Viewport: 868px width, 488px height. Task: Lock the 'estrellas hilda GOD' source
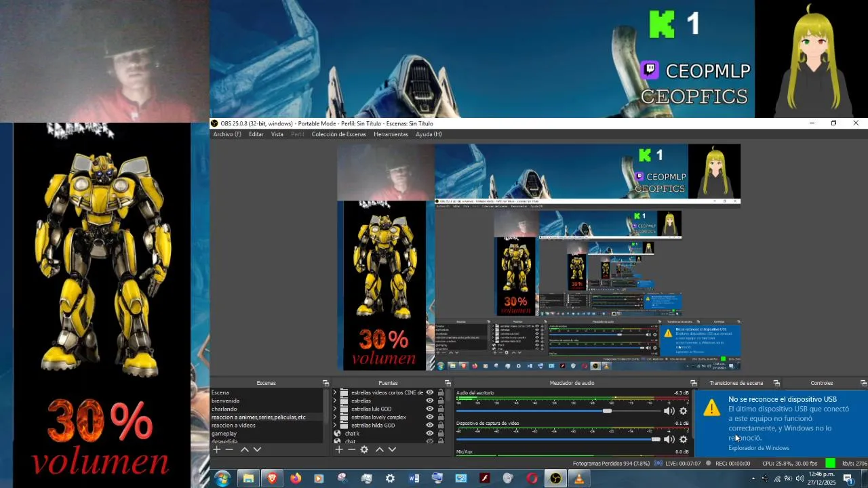coord(441,425)
